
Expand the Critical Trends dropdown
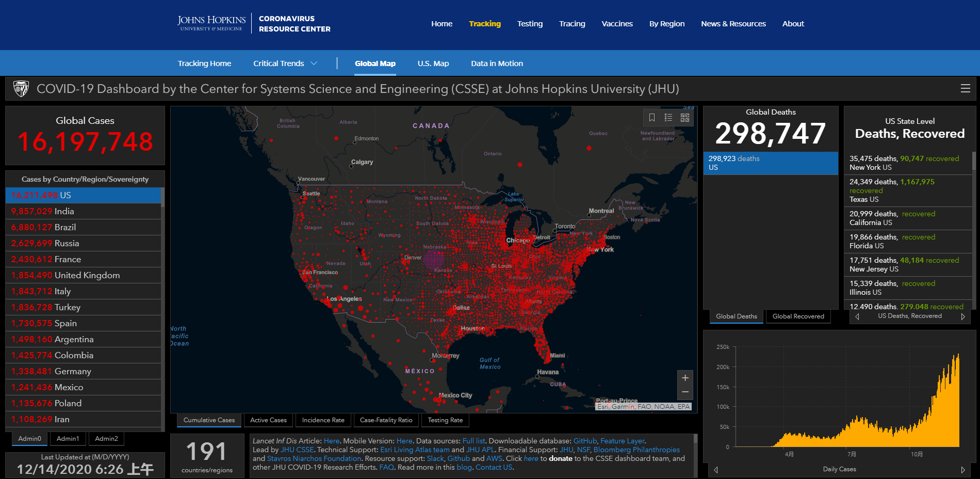tap(285, 63)
